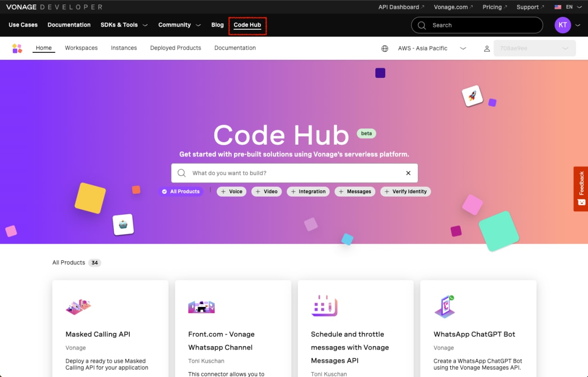Click the plus icon on Messages filter
Viewport: 588px width, 377px height.
[x=341, y=192]
